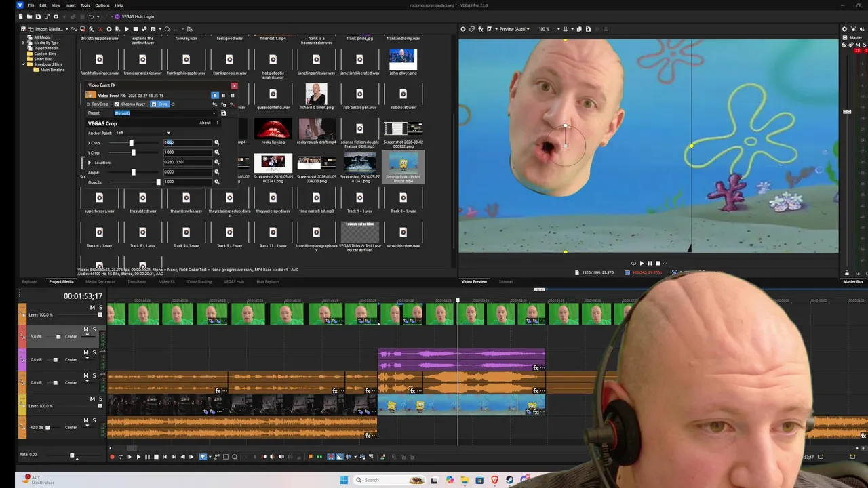
Task: Mute the 5.0 dB audio track
Action: (x=85, y=329)
